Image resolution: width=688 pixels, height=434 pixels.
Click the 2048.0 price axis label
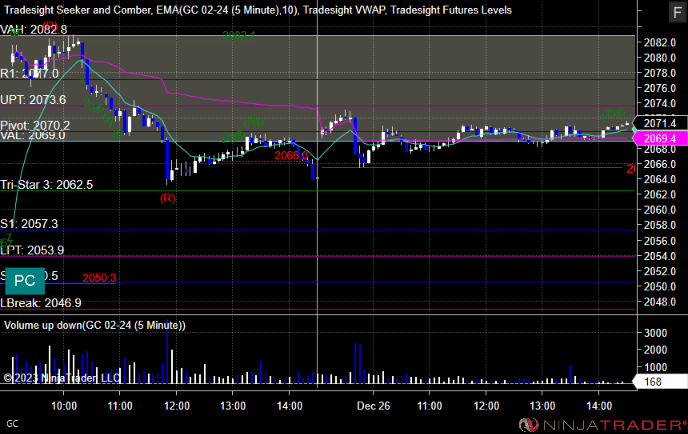(659, 302)
